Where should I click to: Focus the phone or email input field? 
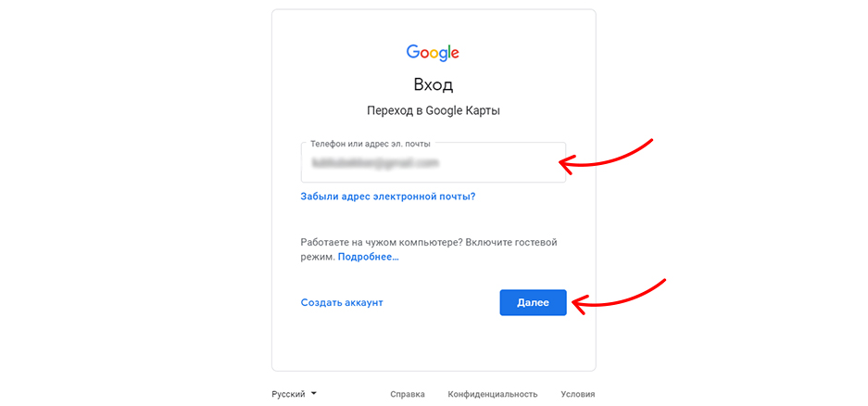pyautogui.click(x=434, y=162)
